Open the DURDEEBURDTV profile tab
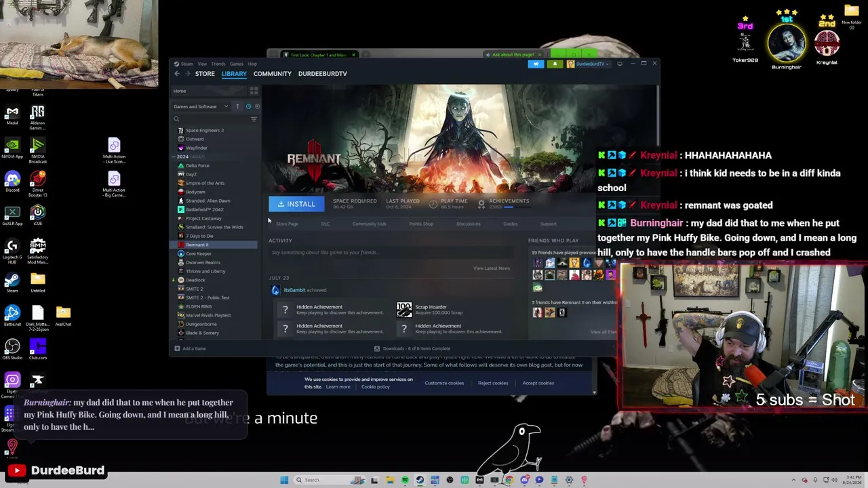The image size is (868, 488). (x=323, y=74)
